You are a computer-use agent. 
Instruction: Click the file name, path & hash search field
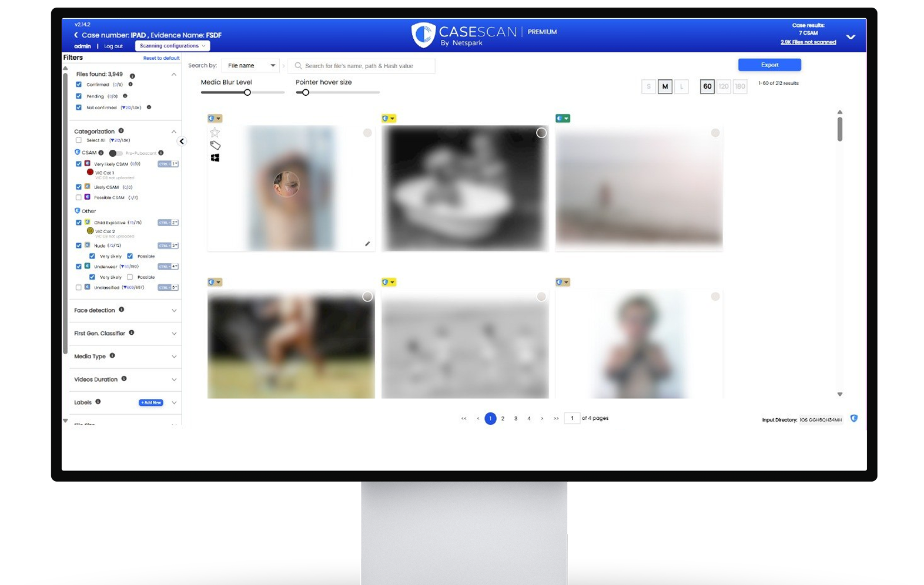click(x=361, y=66)
